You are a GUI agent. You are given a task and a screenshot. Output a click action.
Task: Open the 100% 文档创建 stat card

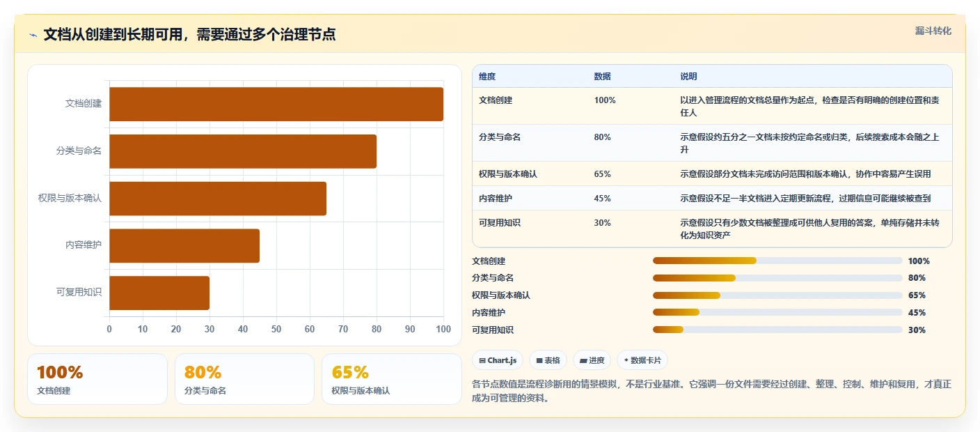tap(97, 379)
